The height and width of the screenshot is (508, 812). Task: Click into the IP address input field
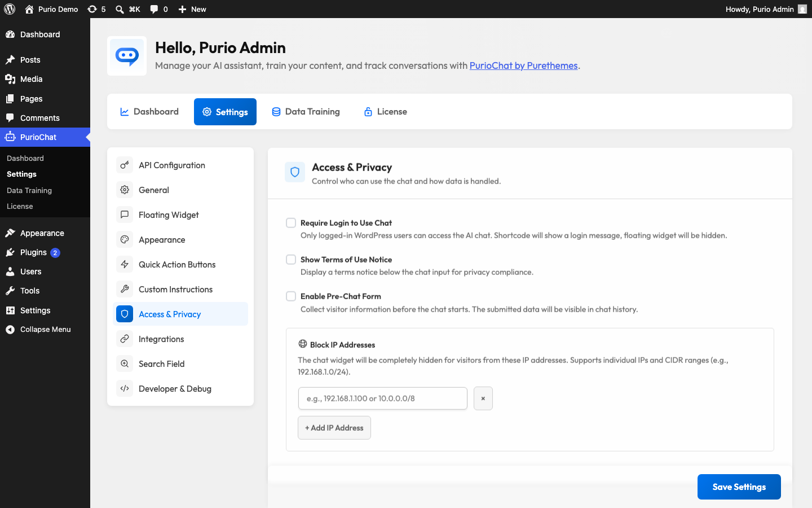383,398
